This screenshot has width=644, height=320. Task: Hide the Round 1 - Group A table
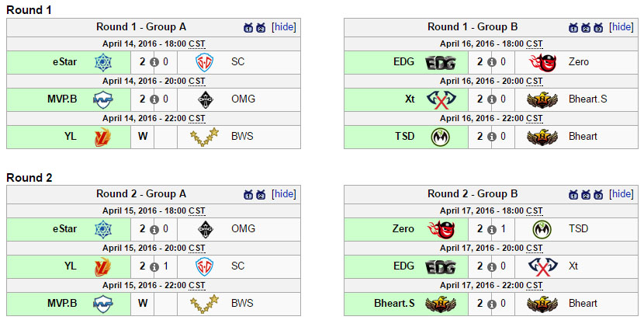point(284,27)
